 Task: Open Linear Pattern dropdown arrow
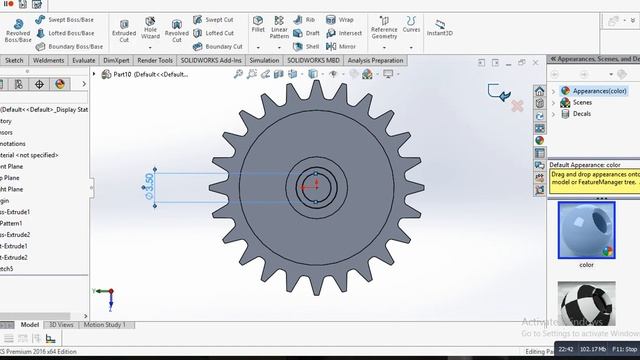(x=279, y=48)
